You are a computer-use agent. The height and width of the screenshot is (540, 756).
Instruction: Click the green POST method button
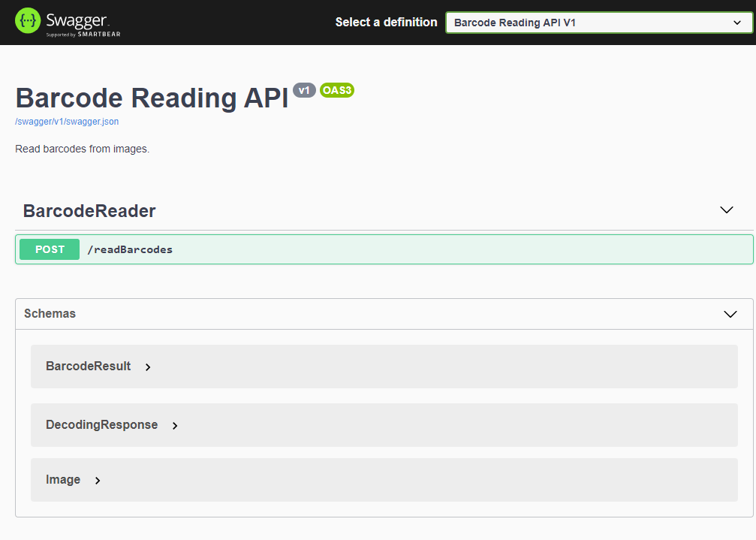50,249
